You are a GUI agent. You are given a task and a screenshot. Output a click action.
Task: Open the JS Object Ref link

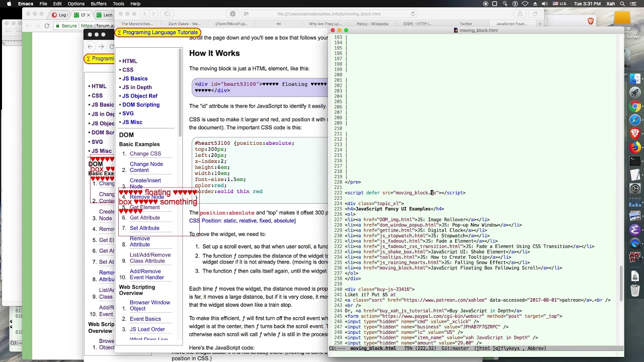coord(140,96)
